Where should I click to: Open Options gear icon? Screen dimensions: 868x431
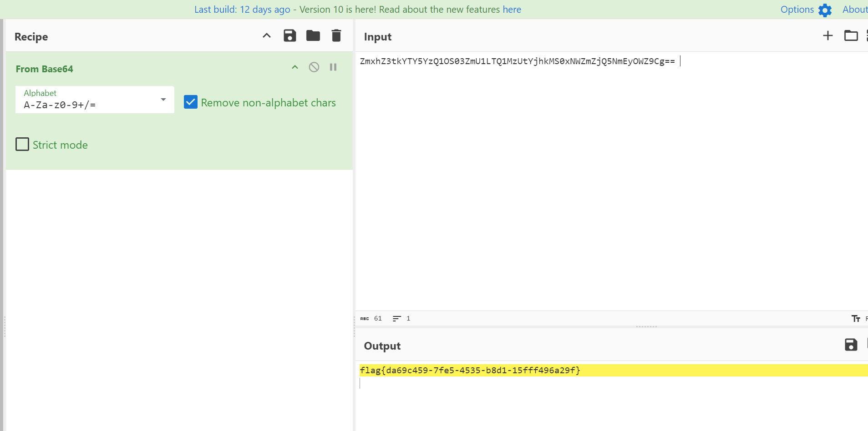coord(825,10)
